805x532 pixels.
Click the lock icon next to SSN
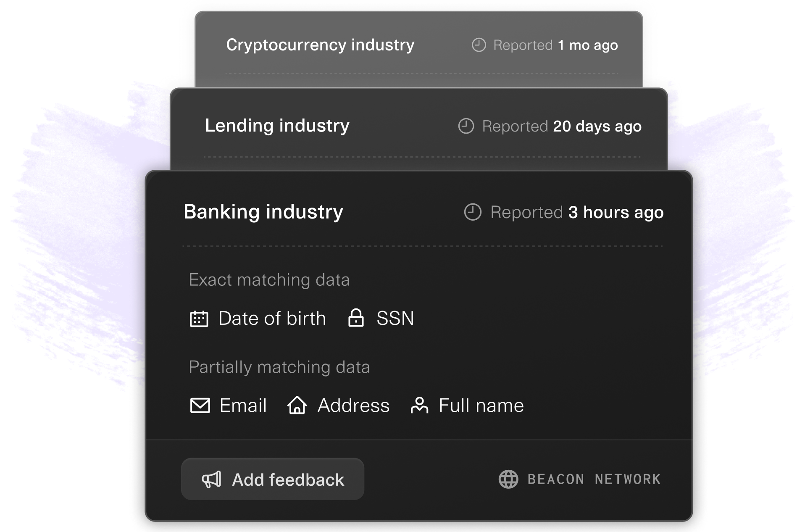pos(357,319)
